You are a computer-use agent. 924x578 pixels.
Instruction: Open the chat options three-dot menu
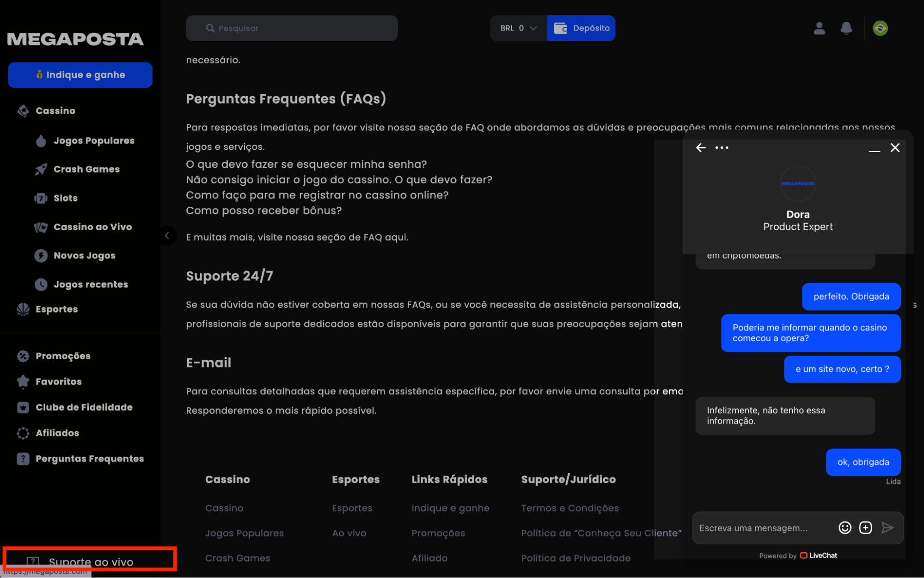point(722,148)
